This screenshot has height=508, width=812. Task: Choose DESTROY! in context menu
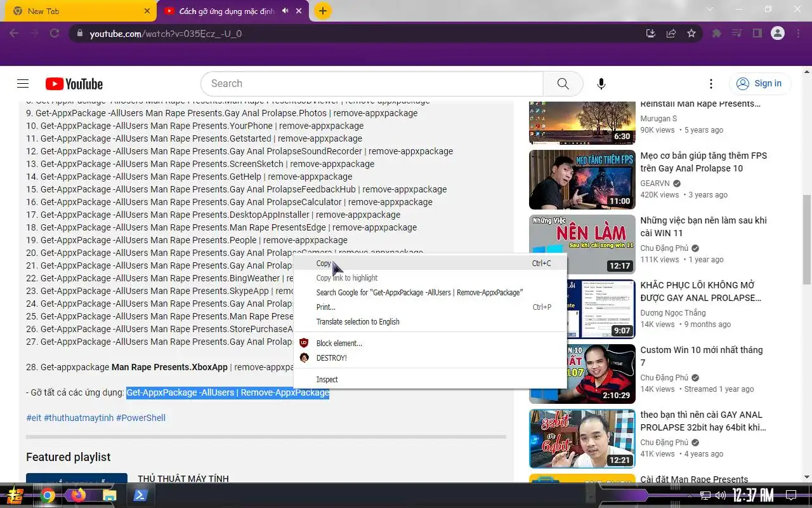pos(431,358)
